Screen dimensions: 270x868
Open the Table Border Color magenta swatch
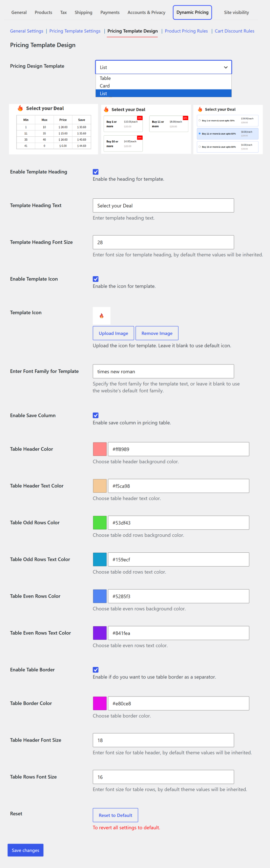(100, 703)
